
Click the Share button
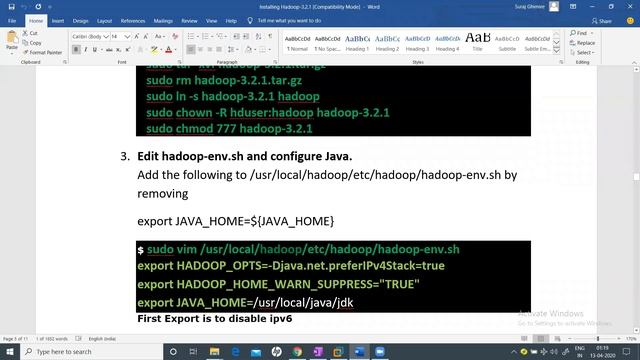pyautogui.click(x=602, y=21)
